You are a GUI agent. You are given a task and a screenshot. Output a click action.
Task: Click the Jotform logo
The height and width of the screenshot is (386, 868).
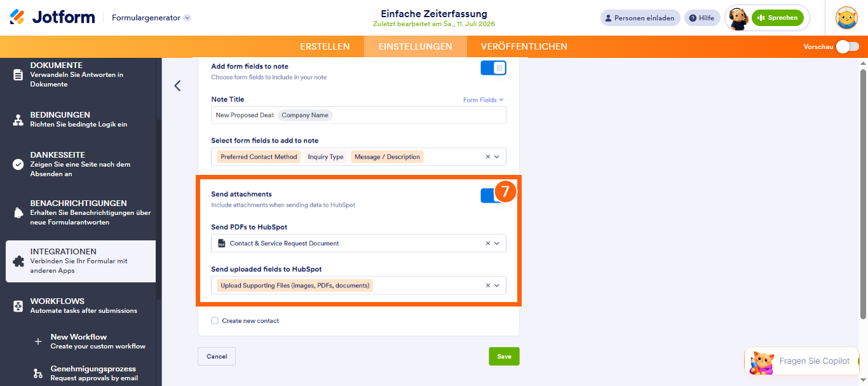tap(52, 17)
